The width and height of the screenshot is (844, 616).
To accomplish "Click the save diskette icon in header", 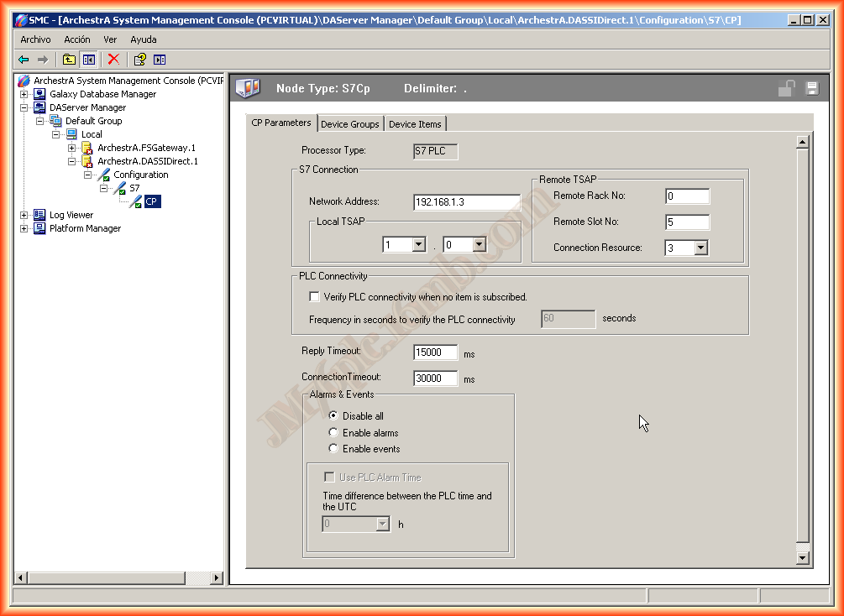I will (812, 89).
